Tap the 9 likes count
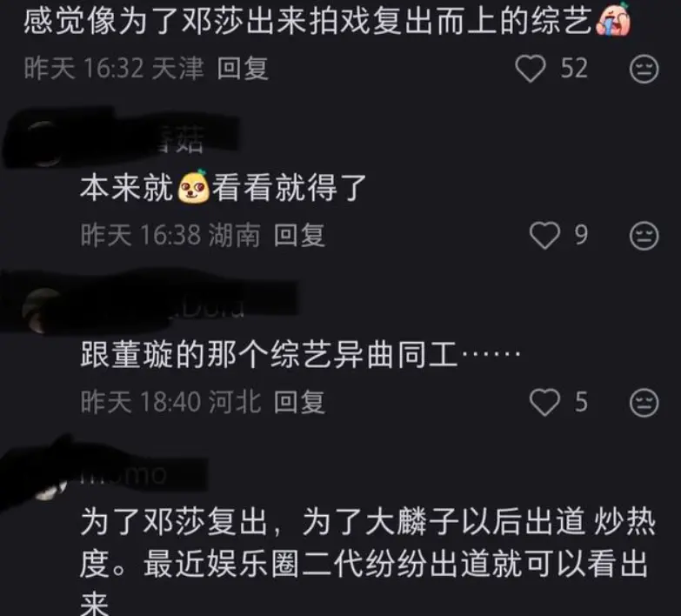This screenshot has height=616, width=681. tap(581, 236)
